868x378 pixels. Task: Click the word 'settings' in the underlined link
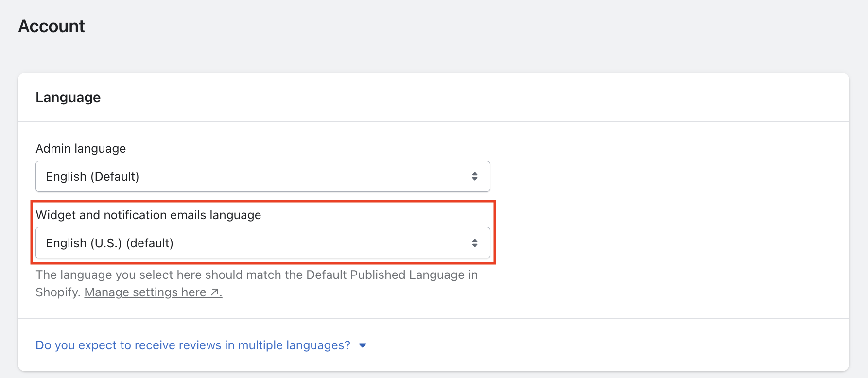155,292
